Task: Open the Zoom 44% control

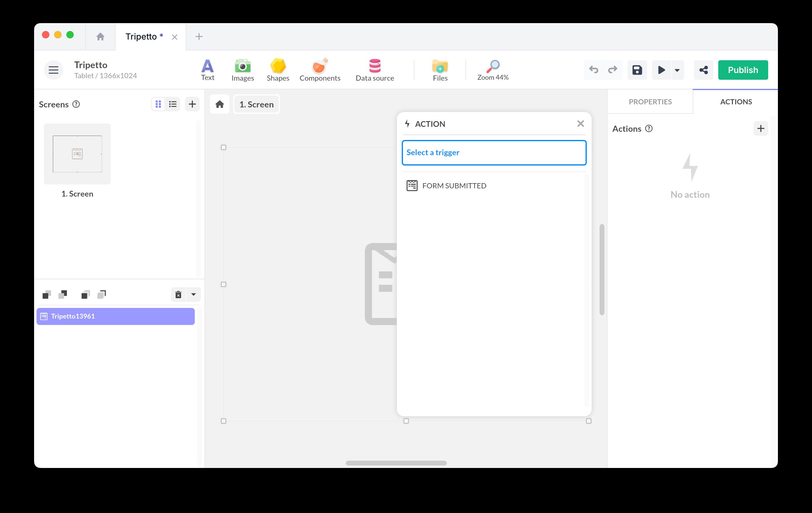Action: [492, 70]
